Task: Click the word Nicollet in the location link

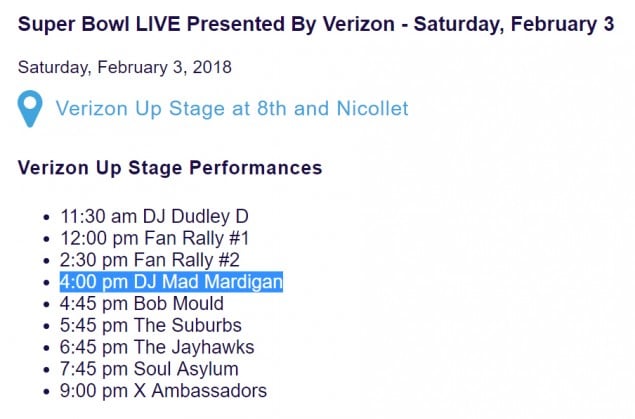Action: [372, 108]
